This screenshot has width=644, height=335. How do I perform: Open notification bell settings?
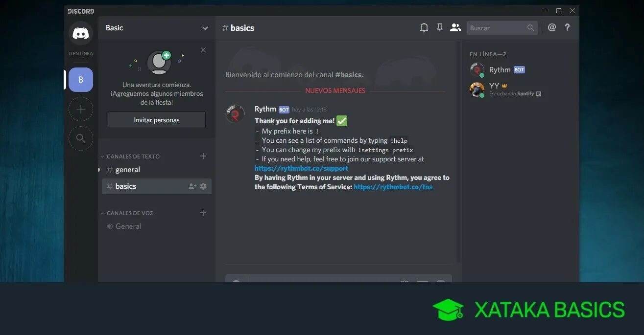click(424, 28)
